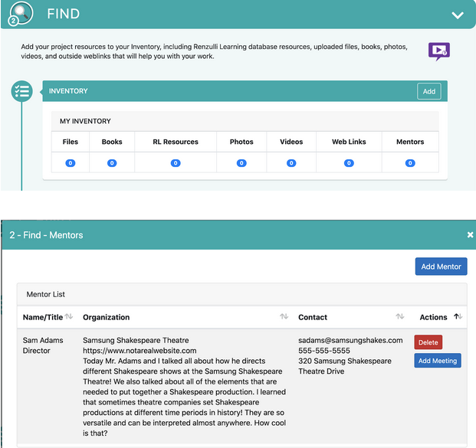
Task: Delete the Sam Adams mentor
Action: click(x=428, y=343)
